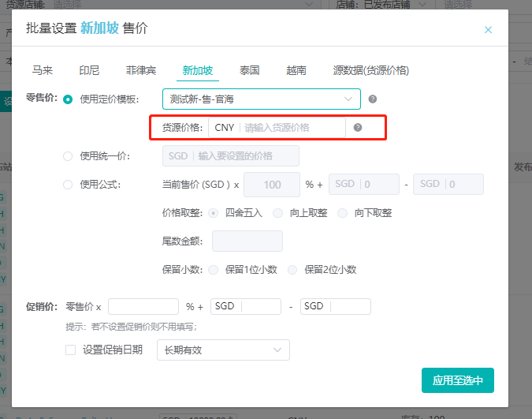Click help icon next to 货源价格 field
This screenshot has width=532, height=419.
pos(358,127)
